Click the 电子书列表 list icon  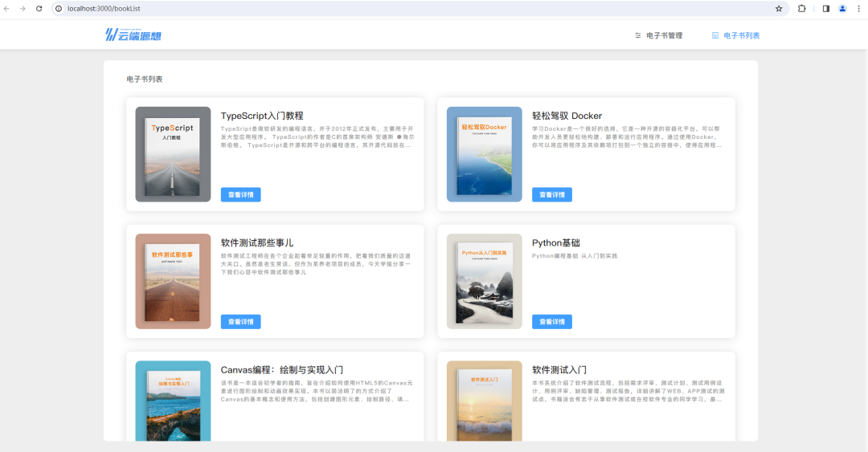coord(715,35)
